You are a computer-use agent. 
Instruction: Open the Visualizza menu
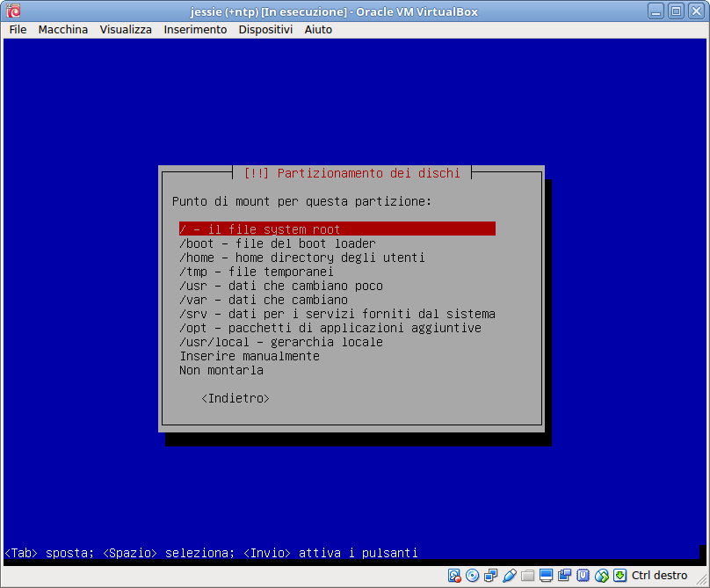[x=126, y=30]
